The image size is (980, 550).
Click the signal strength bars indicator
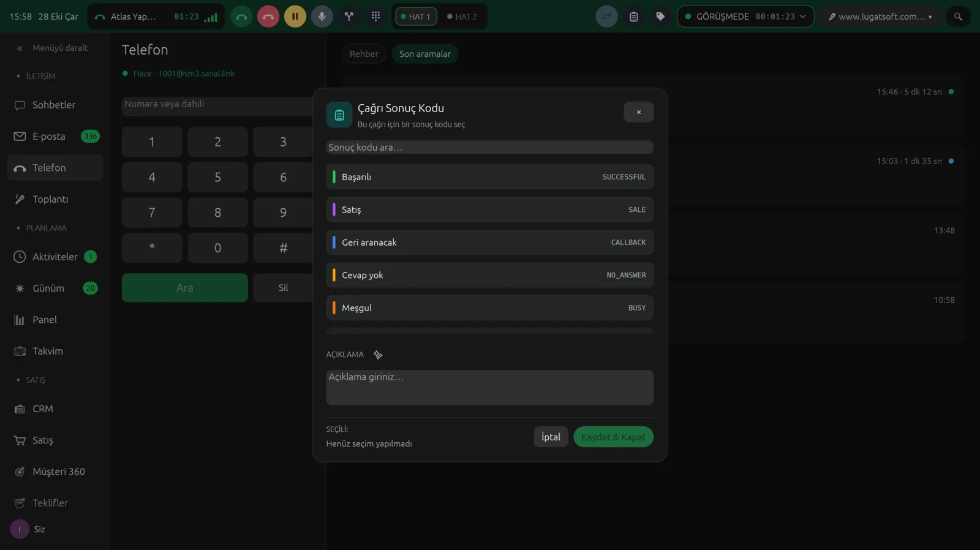[211, 17]
